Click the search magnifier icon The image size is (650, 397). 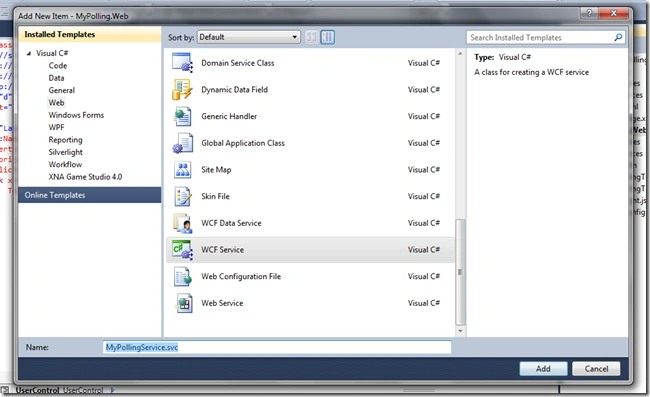[618, 37]
